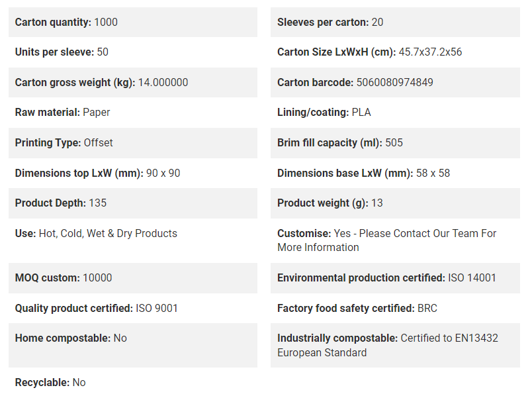Select the Product weight 13 row

point(395,203)
